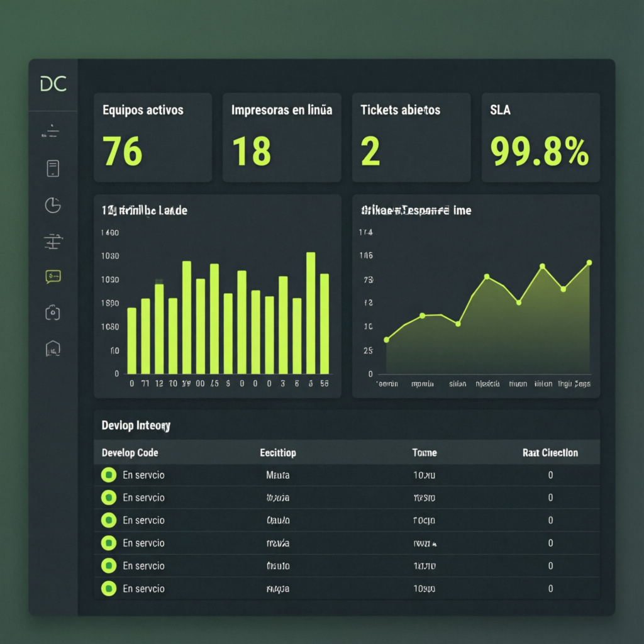The height and width of the screenshot is (644, 644).
Task: Click the "Equipos activos" card title
Action: pos(143,110)
